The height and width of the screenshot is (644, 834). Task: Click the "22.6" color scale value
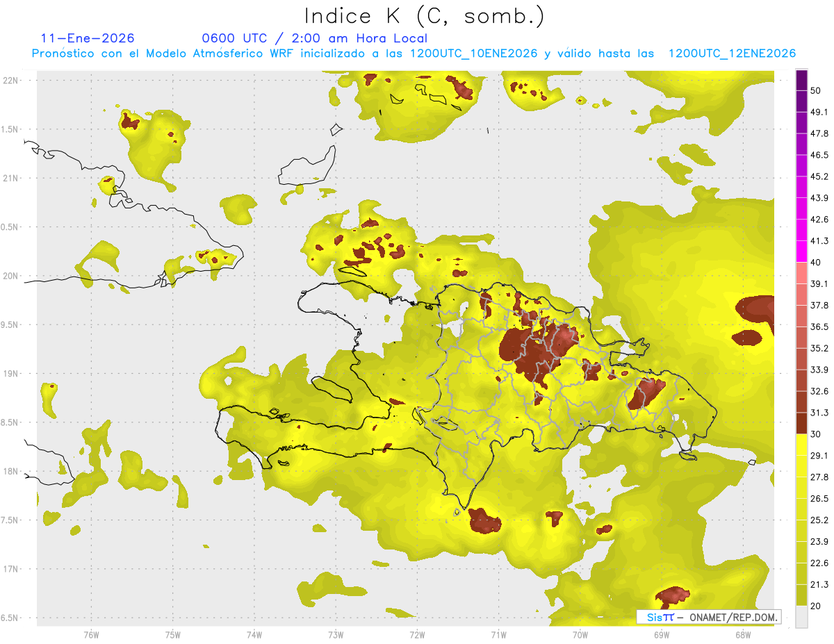tap(819, 563)
